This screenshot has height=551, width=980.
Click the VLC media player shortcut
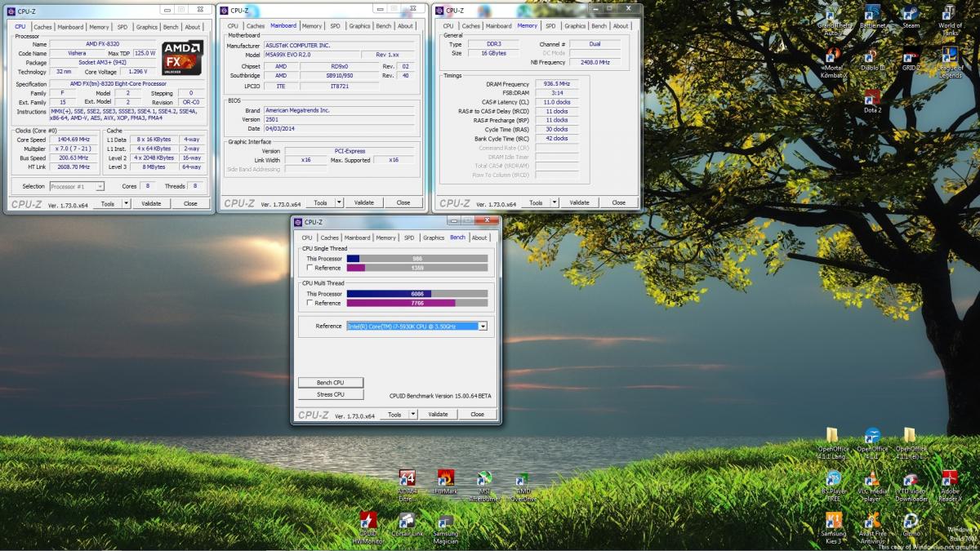pos(872,485)
